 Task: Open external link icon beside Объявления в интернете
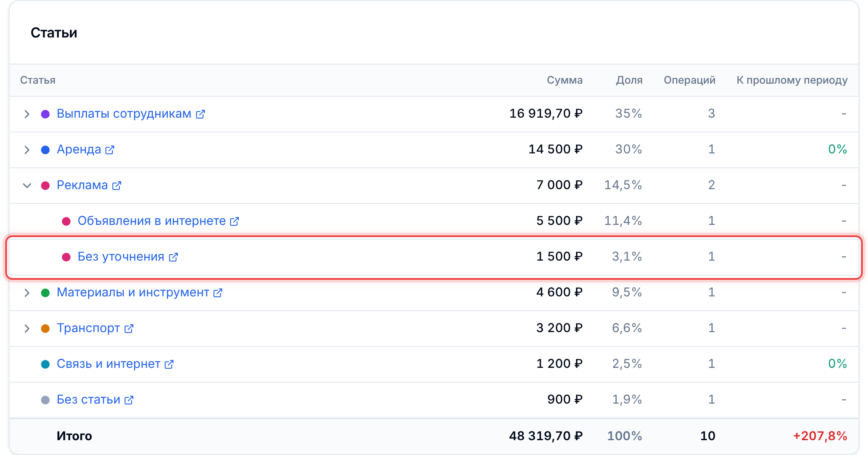pos(234,221)
